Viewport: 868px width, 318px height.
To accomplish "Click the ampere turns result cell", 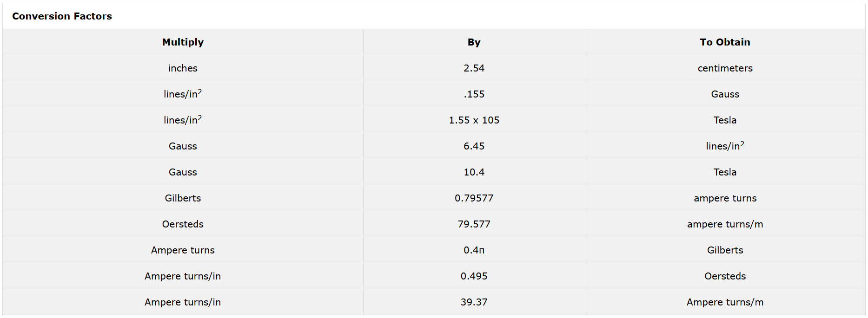I will (x=725, y=198).
